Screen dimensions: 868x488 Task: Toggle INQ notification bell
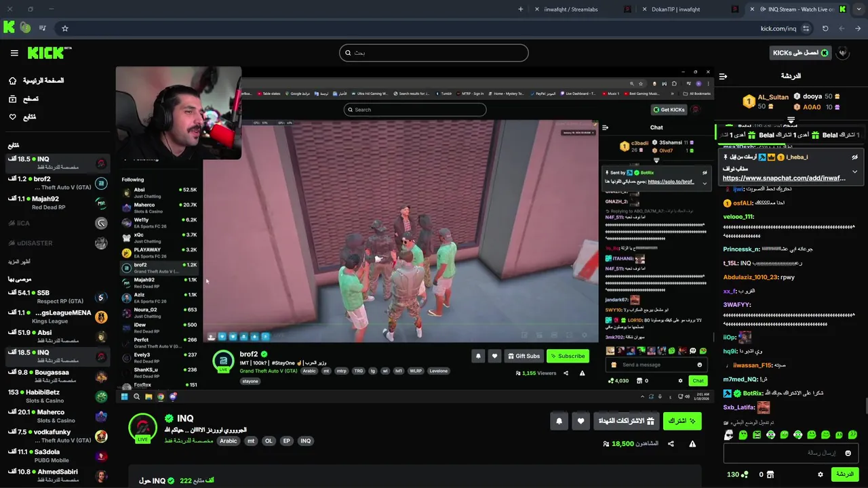pyautogui.click(x=559, y=421)
